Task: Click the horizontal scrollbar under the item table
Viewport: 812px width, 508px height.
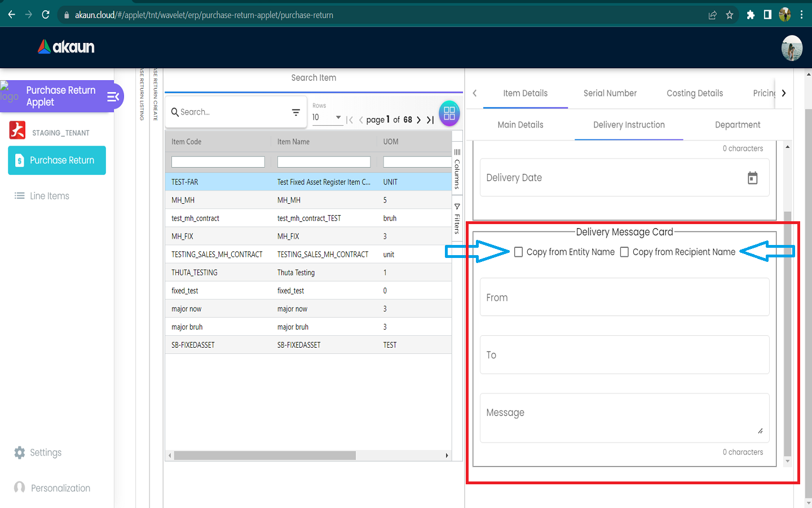Action: click(265, 456)
